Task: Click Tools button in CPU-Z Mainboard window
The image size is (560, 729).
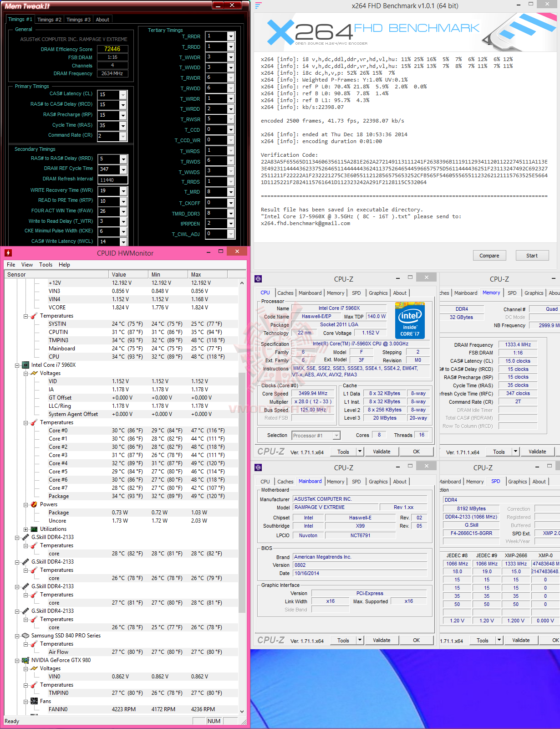Action: click(x=343, y=640)
